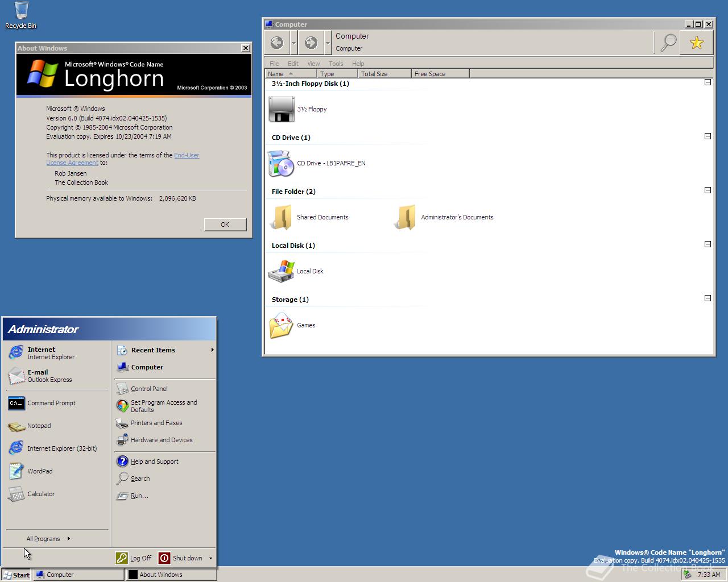The image size is (728, 582).
Task: Click the Back arrow in Computer window
Action: (x=277, y=43)
